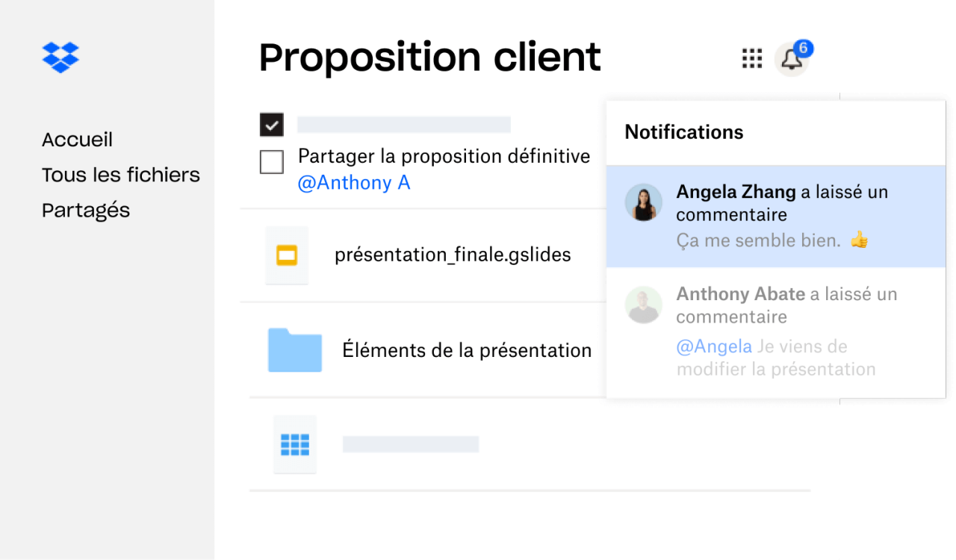Viewport: 956px width, 560px height.
Task: Uncheck the completed first task checkbox
Action: click(x=271, y=125)
